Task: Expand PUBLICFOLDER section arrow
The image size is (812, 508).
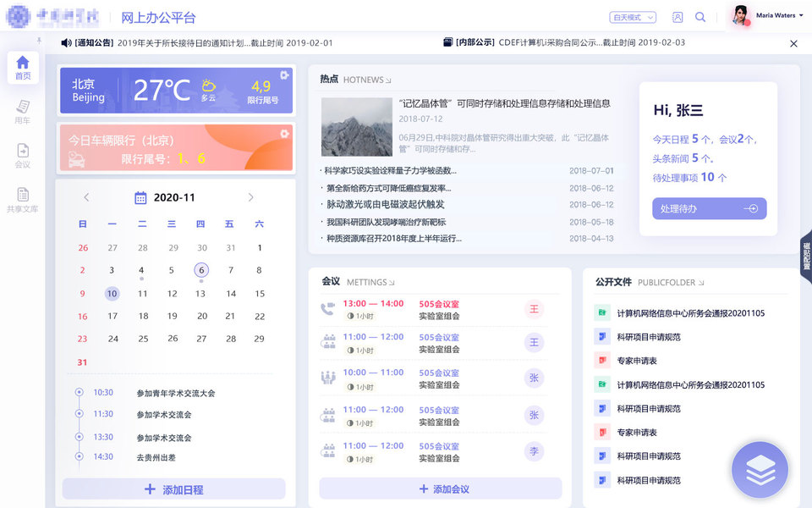Action: pyautogui.click(x=701, y=283)
